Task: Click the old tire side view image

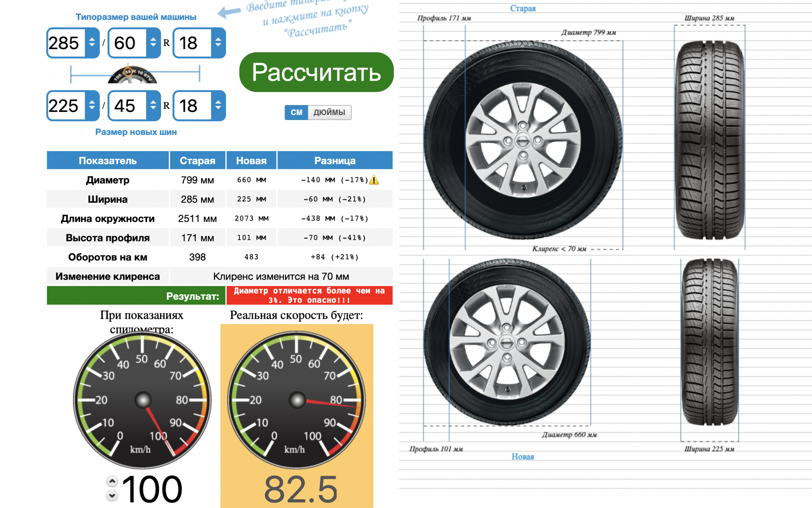Action: coord(523,140)
